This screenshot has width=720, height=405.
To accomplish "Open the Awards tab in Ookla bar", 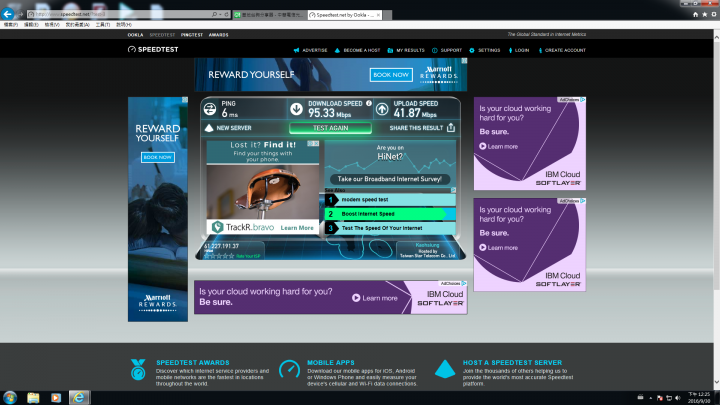I will [x=218, y=34].
